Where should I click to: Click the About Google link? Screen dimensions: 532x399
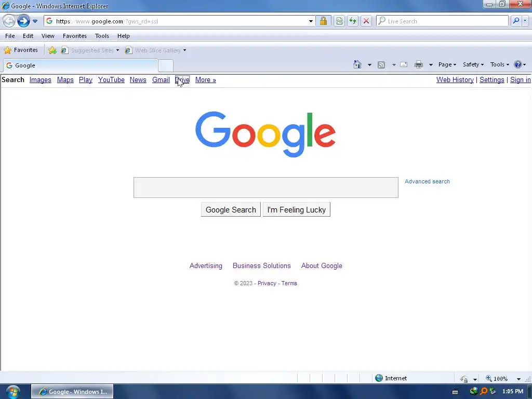322,265
